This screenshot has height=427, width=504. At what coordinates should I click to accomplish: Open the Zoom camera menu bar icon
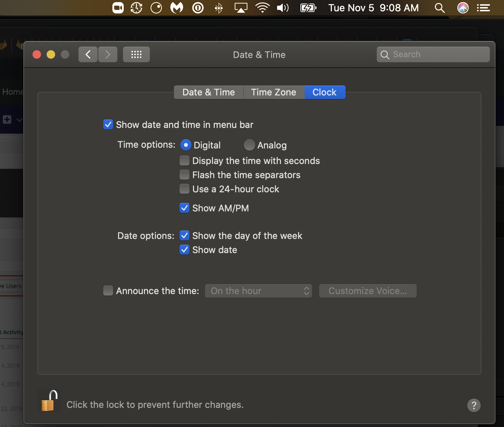tap(118, 8)
